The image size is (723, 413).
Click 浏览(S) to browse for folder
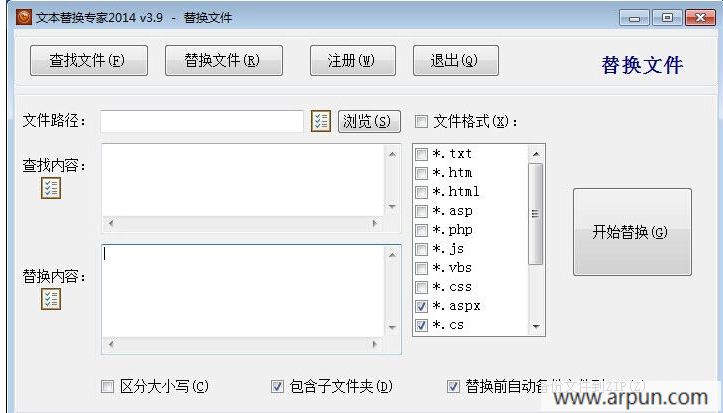pyautogui.click(x=369, y=121)
